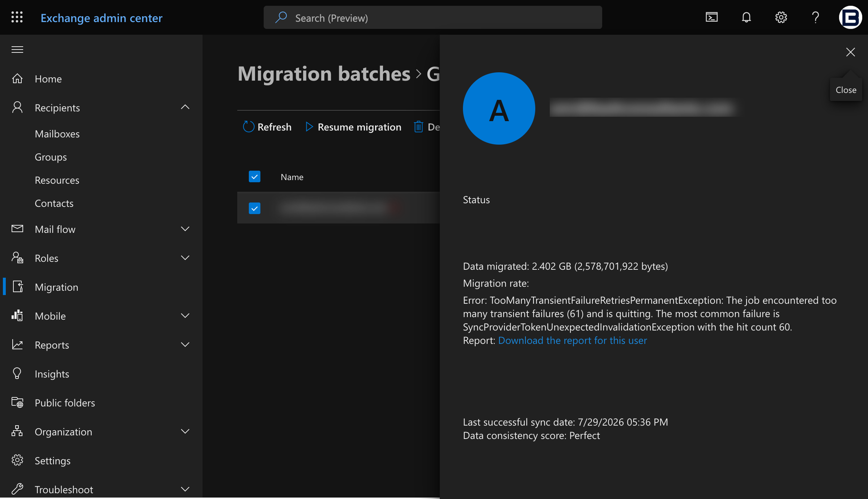The height and width of the screenshot is (499, 868).
Task: Toggle the select-all checkbox beside Name
Action: pos(255,176)
